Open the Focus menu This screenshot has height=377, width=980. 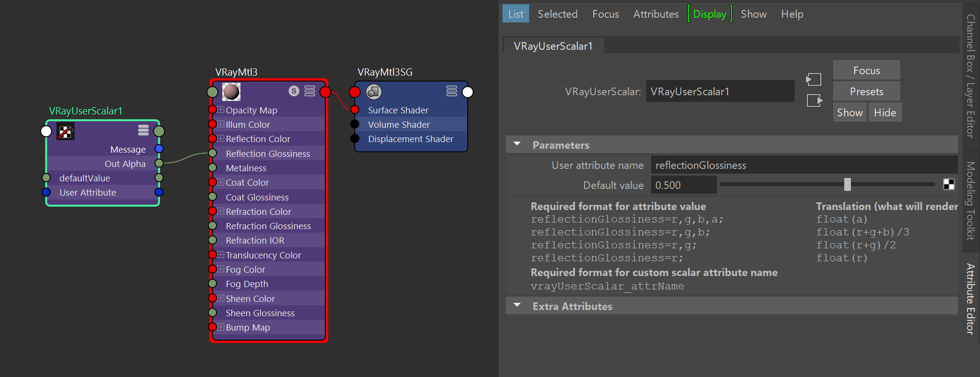(606, 14)
